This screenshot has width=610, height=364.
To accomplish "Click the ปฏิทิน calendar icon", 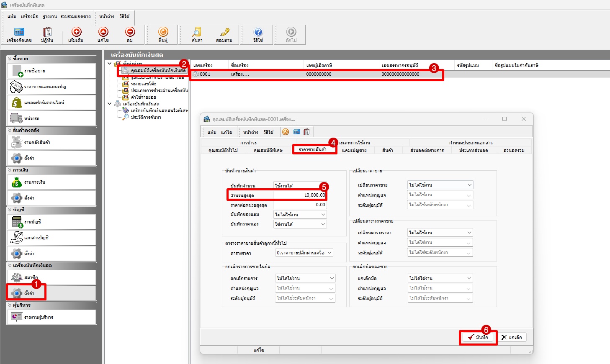I will [x=47, y=33].
